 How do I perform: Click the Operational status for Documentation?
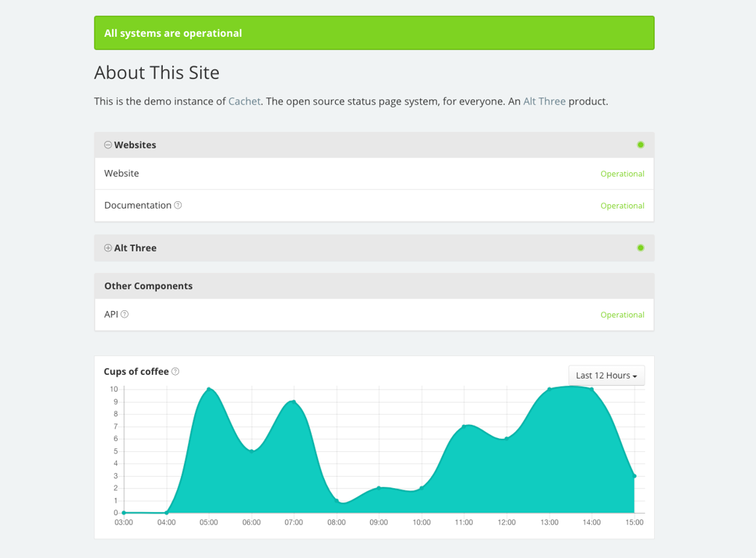[x=622, y=205]
